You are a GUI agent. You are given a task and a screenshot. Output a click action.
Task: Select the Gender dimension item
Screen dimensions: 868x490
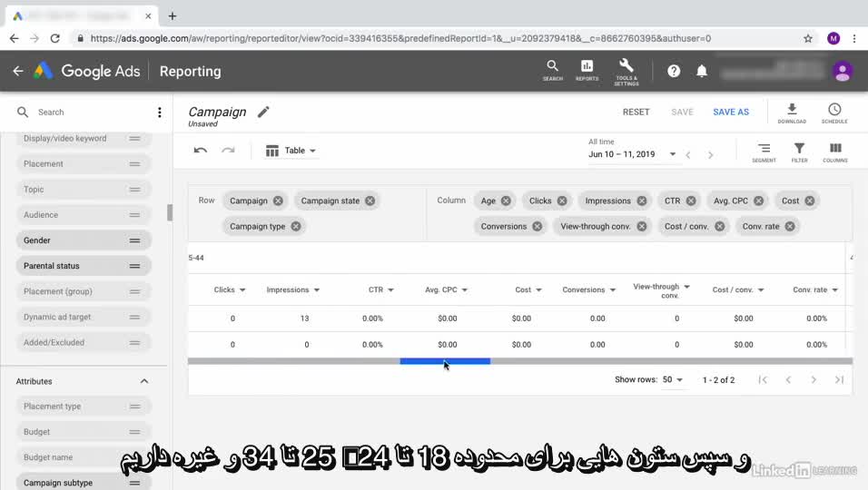coord(82,240)
